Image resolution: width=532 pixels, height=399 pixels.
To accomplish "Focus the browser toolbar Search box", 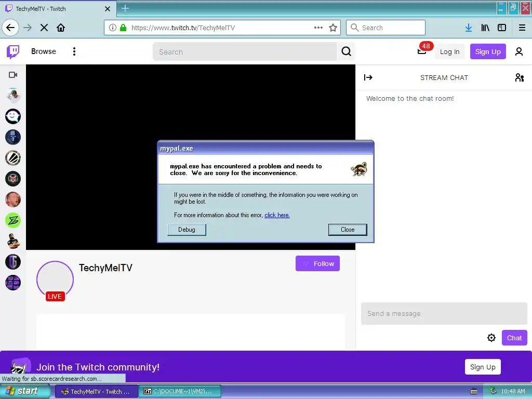I will coord(385,28).
